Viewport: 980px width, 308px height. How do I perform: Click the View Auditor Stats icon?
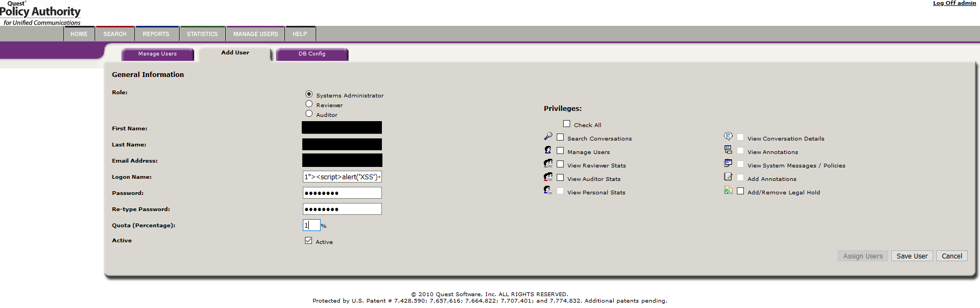tap(548, 177)
